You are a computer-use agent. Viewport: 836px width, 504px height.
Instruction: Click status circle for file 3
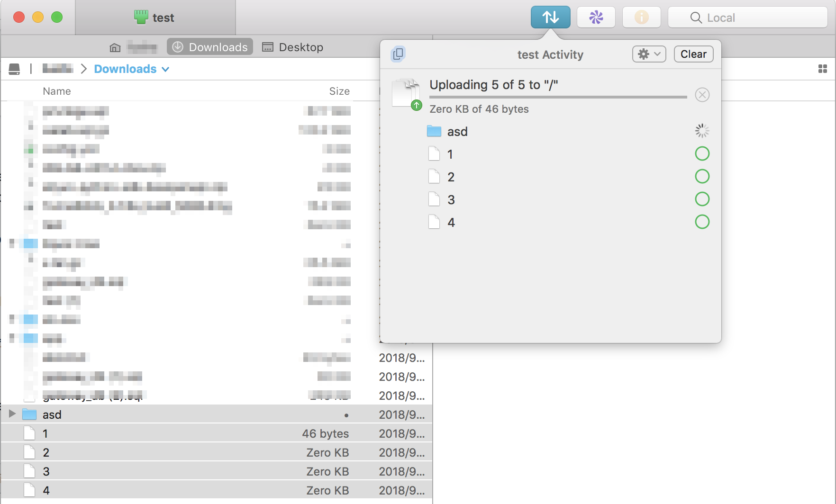tap(702, 199)
